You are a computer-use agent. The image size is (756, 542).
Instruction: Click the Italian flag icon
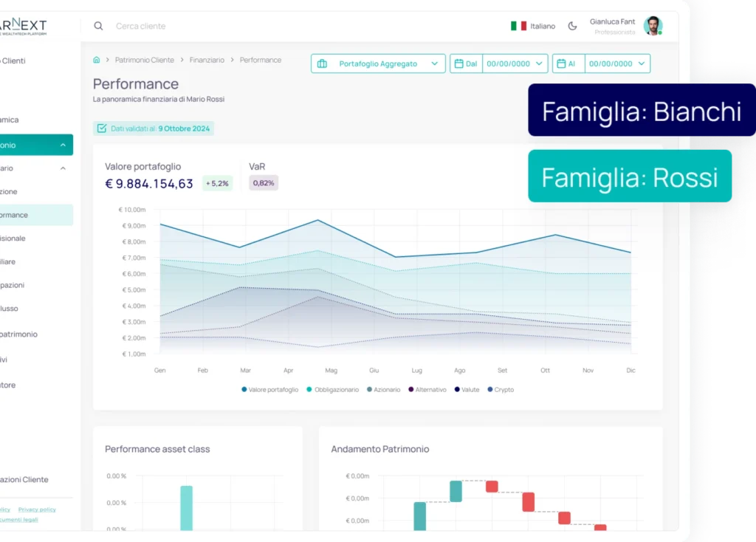pos(518,26)
